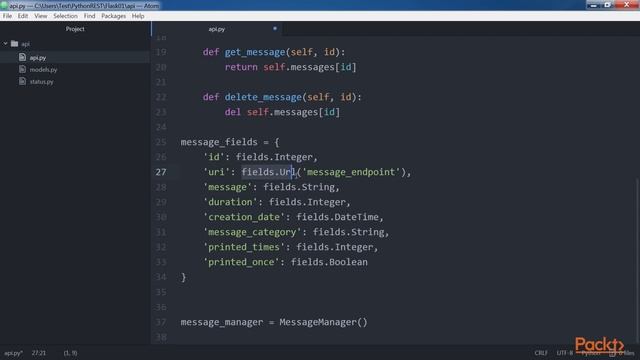Open api.py in the project tree
The height and width of the screenshot is (360, 640).
(38, 58)
